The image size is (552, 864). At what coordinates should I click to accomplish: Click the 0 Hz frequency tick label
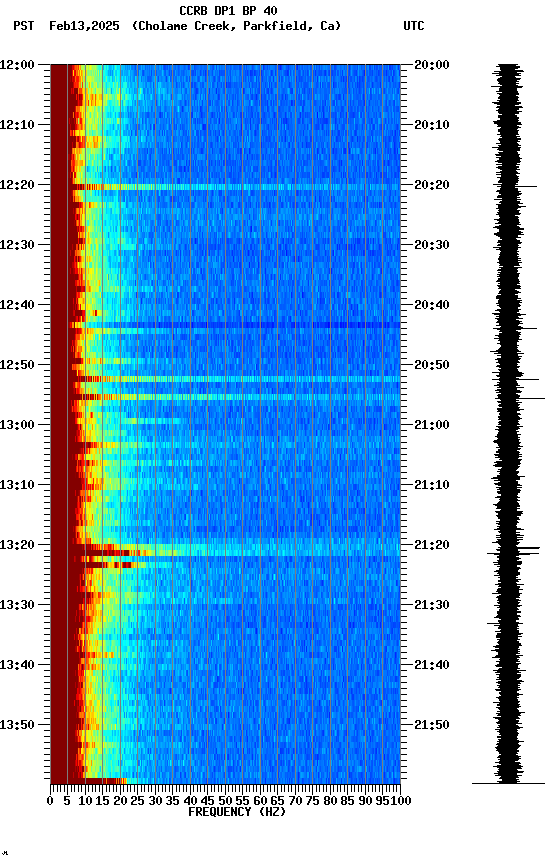[x=50, y=802]
